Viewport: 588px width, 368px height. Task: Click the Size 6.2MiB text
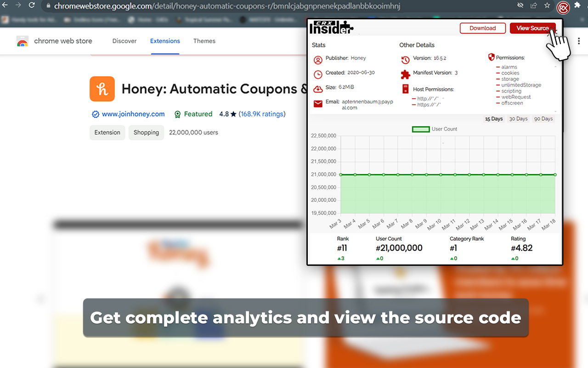(x=340, y=87)
